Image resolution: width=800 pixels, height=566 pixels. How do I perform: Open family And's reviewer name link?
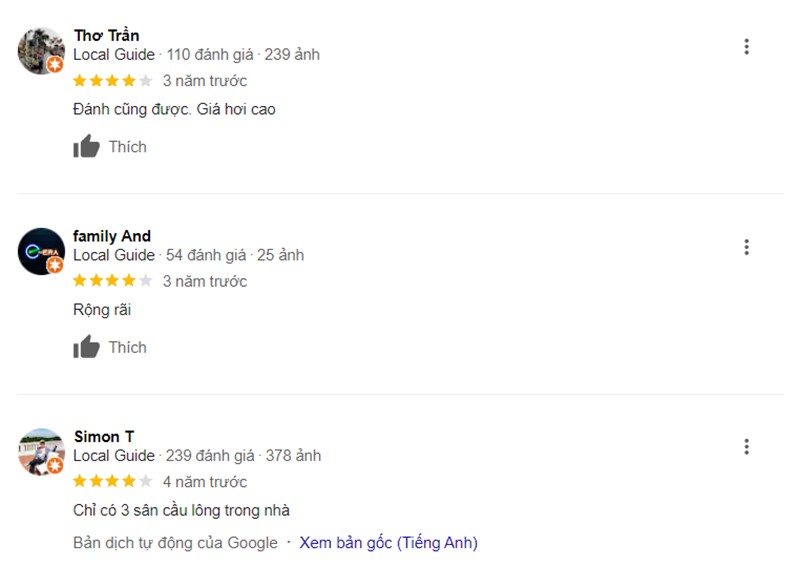click(x=112, y=236)
